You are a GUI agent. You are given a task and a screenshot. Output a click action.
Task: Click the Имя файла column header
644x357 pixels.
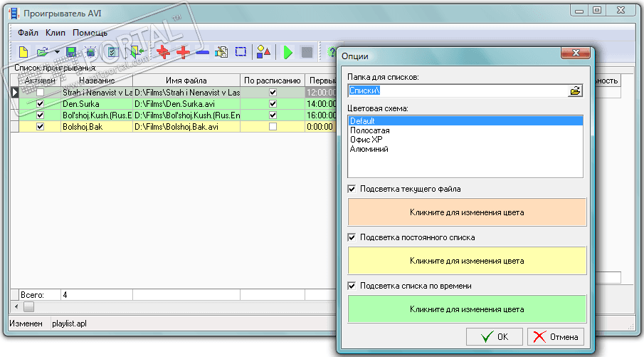point(186,81)
